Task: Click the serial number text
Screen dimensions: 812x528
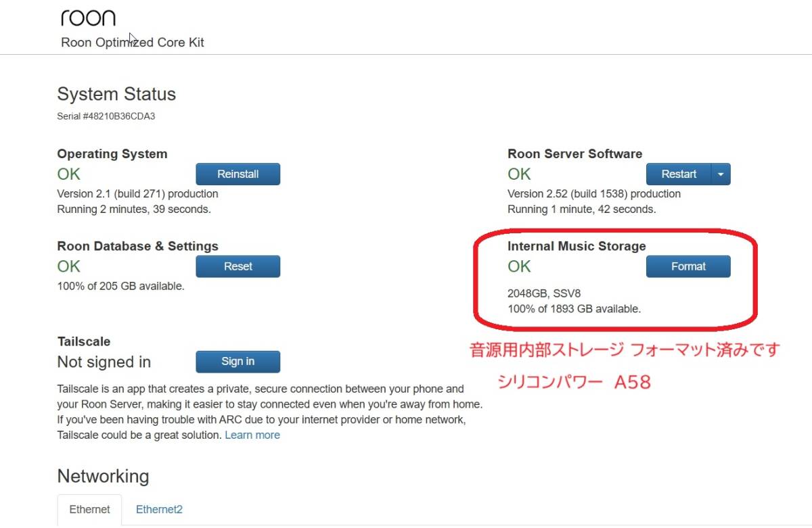Action: point(106,116)
